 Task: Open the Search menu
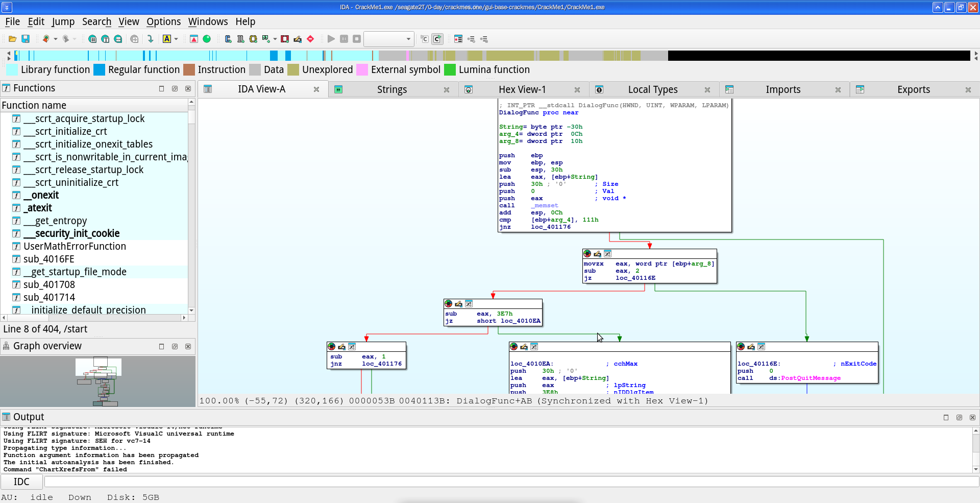[96, 21]
